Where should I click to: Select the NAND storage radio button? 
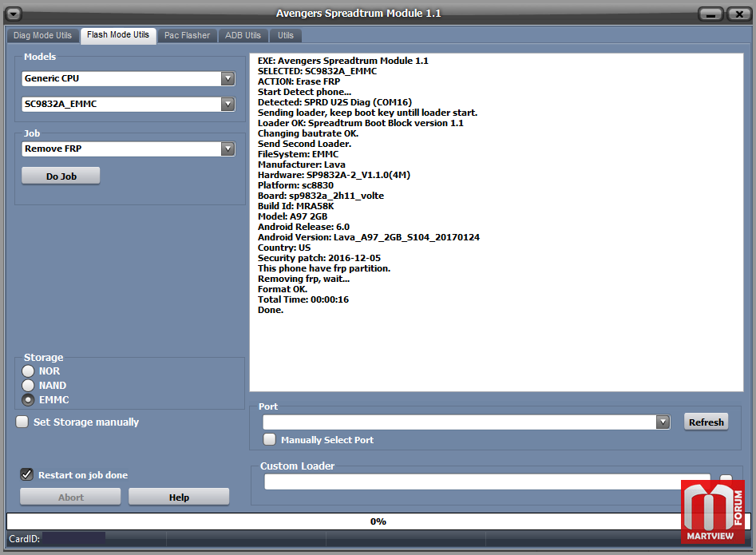click(x=29, y=385)
